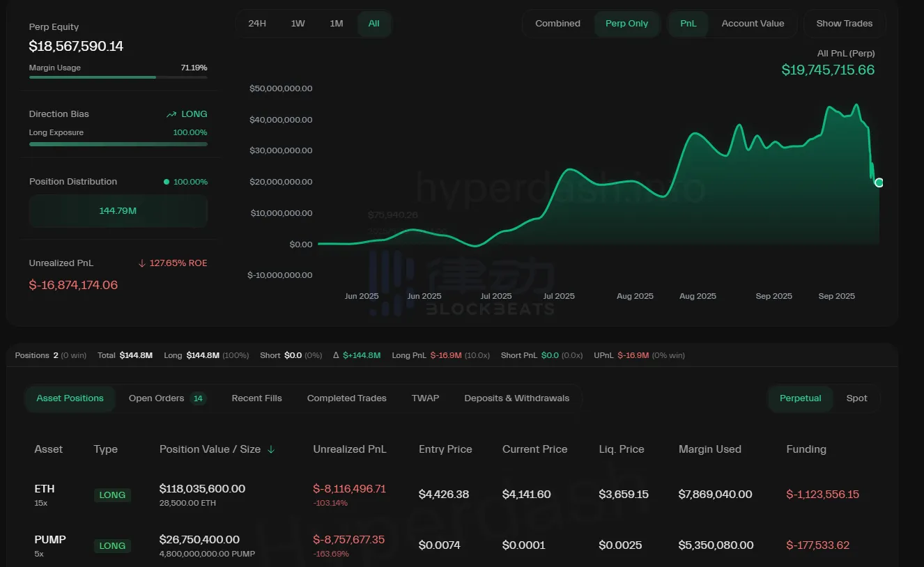
Task: Click PUMP position value $26,750,400.00
Action: click(x=199, y=540)
